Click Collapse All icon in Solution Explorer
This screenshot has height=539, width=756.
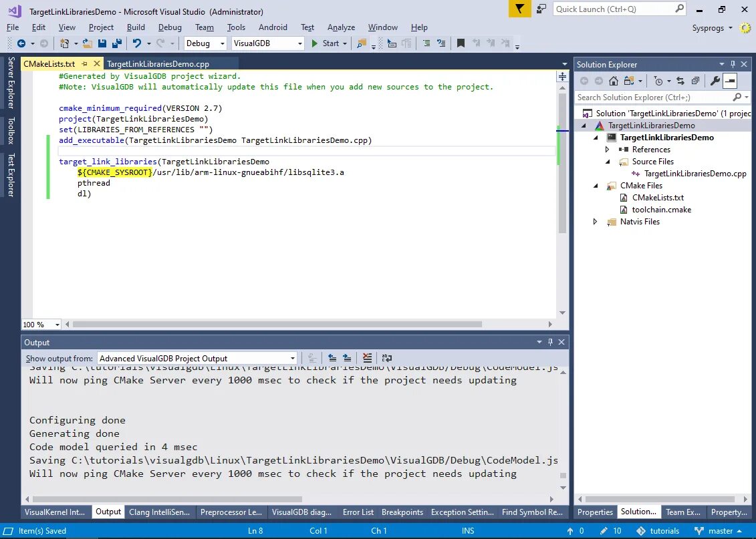(x=695, y=81)
